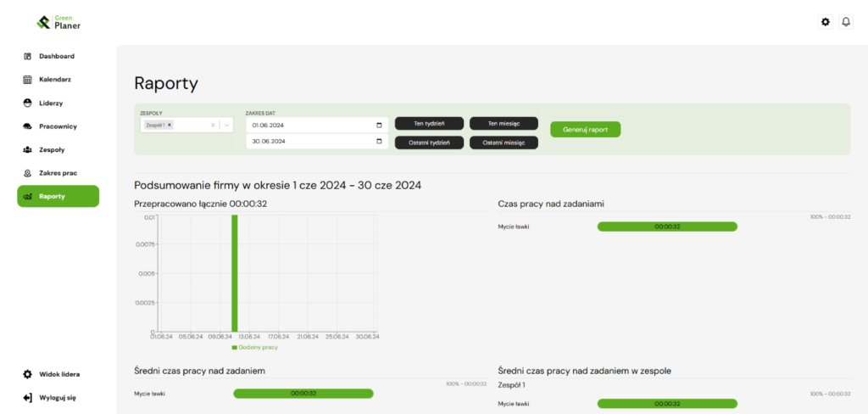Click the Raporty page heading
This screenshot has height=414, width=868.
tap(166, 84)
